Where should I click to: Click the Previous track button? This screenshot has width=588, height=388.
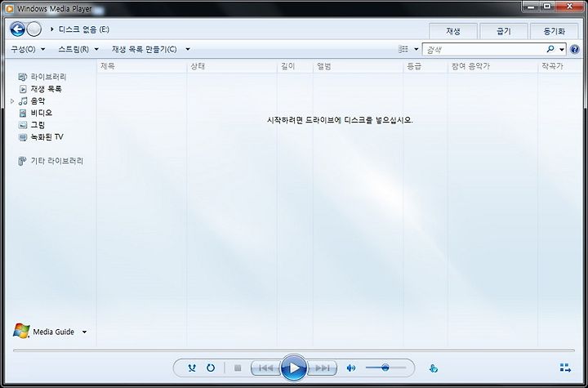tap(266, 368)
